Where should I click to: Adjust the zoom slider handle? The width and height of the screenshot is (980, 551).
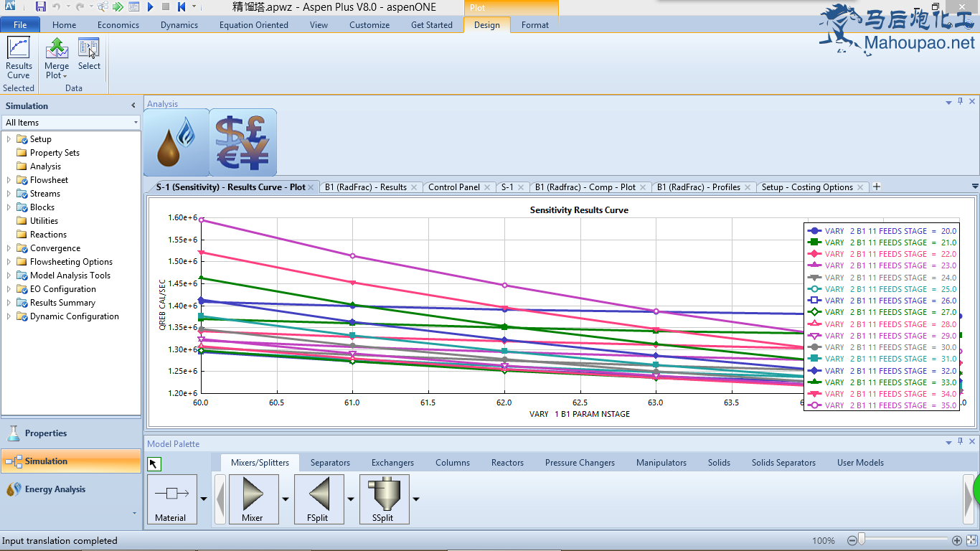(x=862, y=540)
